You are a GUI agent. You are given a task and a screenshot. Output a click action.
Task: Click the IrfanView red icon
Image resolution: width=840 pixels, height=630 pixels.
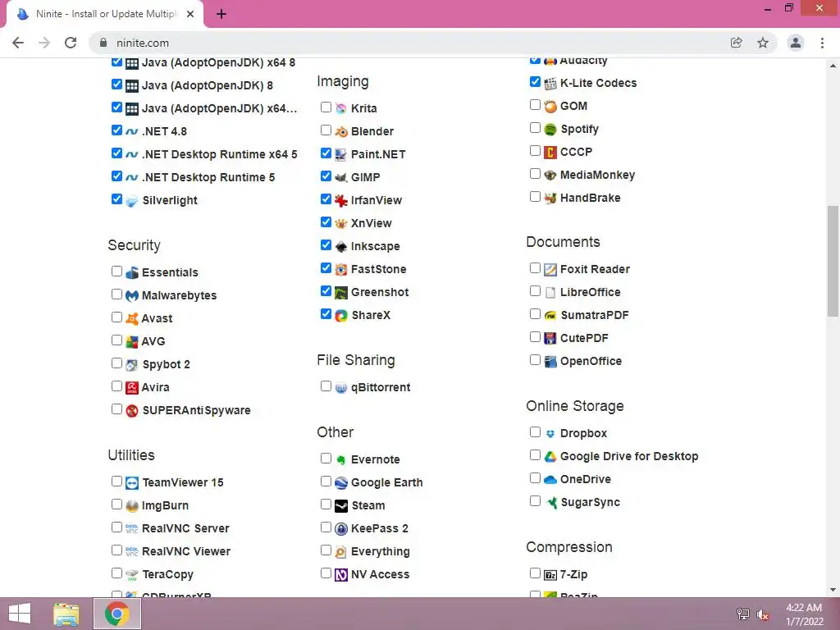pyautogui.click(x=340, y=200)
